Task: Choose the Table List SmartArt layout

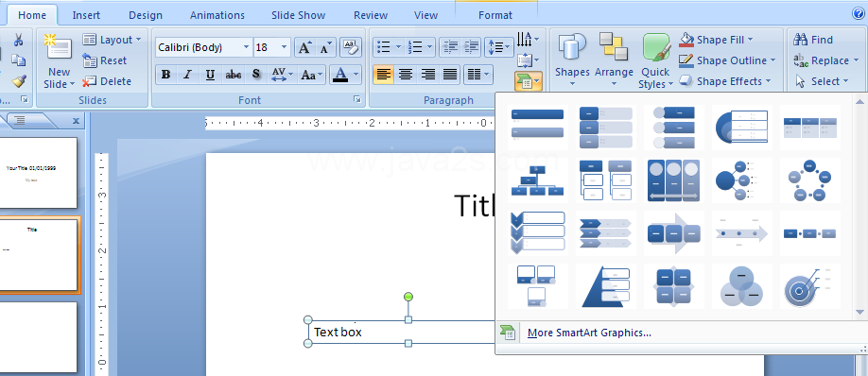Action: (x=810, y=128)
